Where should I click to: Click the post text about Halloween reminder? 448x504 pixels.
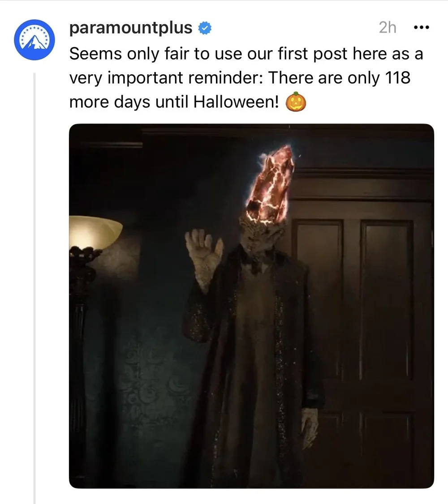pyautogui.click(x=246, y=78)
